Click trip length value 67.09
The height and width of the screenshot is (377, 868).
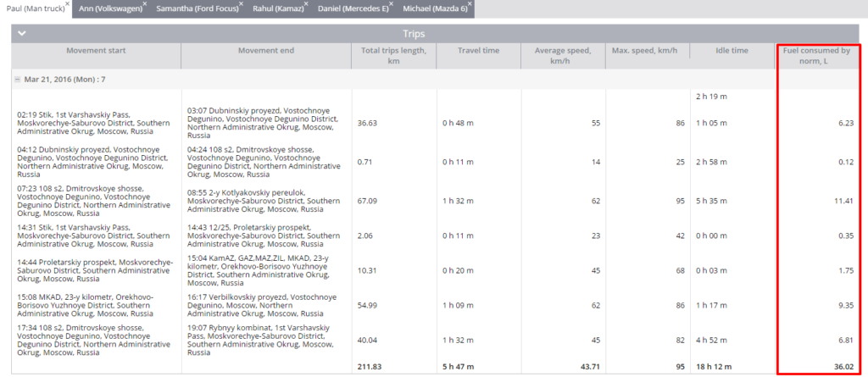tap(368, 201)
